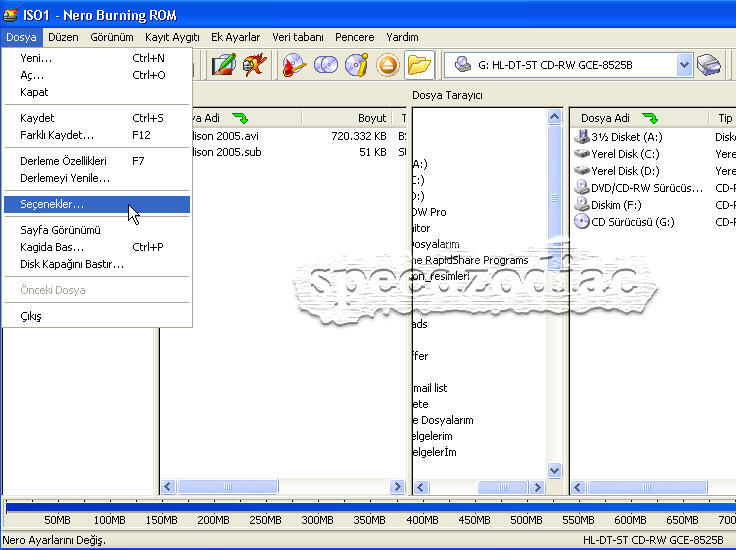The image size is (736, 550).
Task: Choose Sayfa Görünümü menu entry
Action: point(97,230)
